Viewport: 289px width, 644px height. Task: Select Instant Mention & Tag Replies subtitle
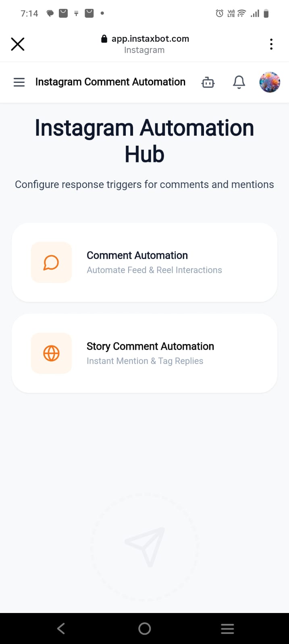pos(145,361)
